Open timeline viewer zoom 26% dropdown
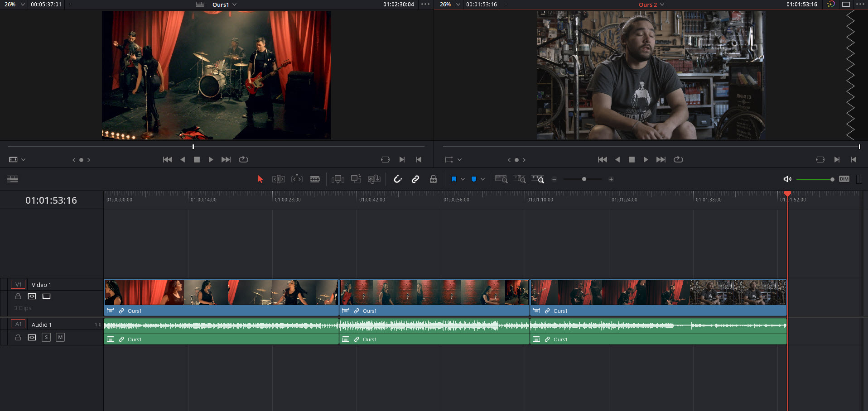 [450, 5]
